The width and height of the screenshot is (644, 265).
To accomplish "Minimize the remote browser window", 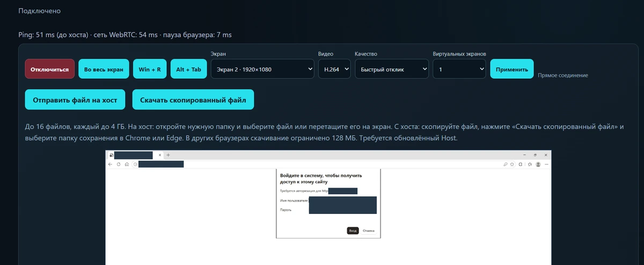I will click(x=524, y=155).
